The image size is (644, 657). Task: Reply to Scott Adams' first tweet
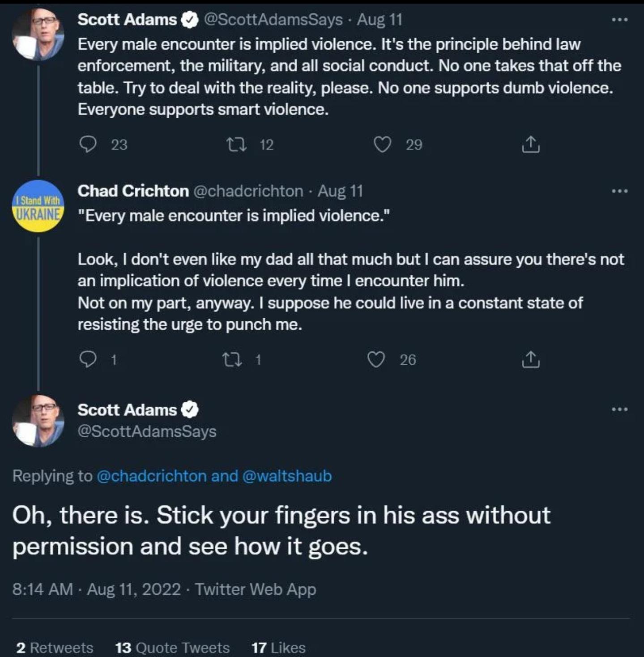click(88, 145)
